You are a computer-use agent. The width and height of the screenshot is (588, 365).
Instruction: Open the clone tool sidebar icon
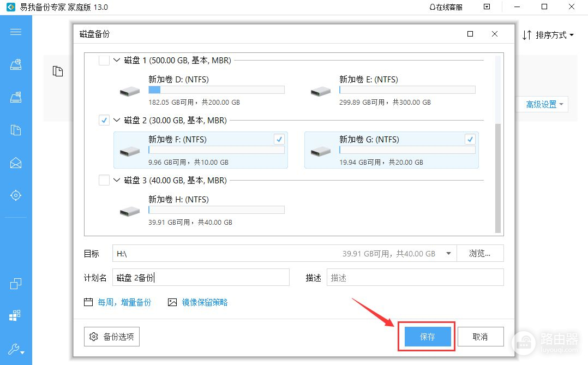(16, 284)
